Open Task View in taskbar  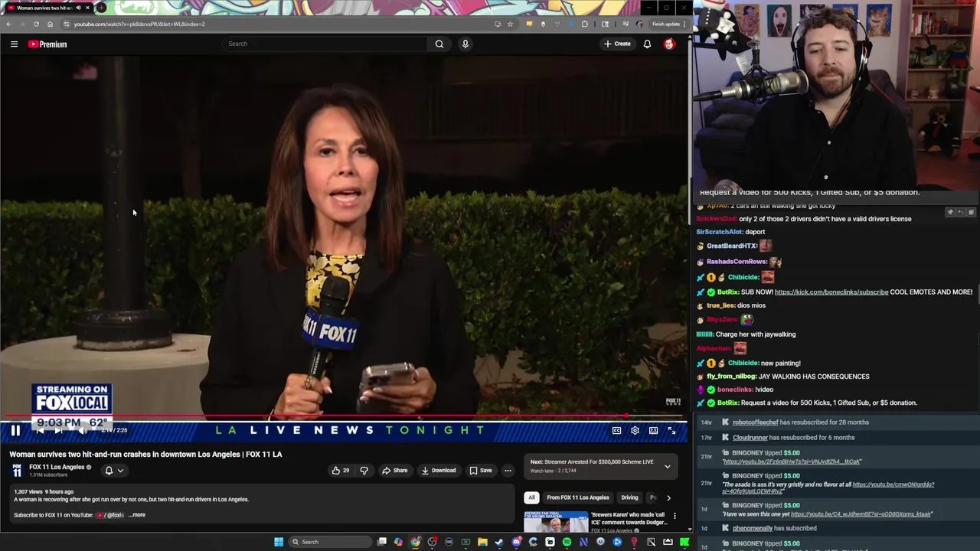tap(381, 542)
